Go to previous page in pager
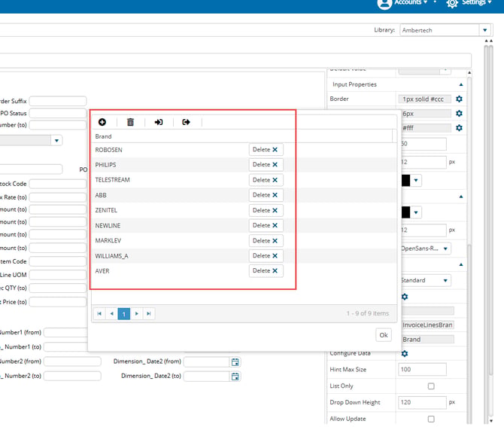The image size is (504, 427). [x=111, y=313]
